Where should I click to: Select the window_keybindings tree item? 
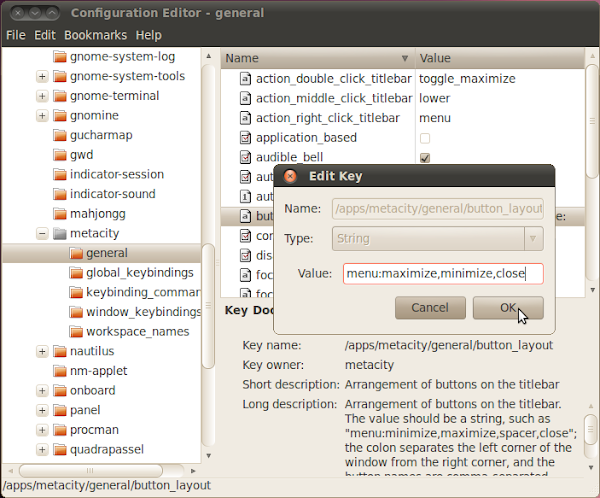(143, 312)
